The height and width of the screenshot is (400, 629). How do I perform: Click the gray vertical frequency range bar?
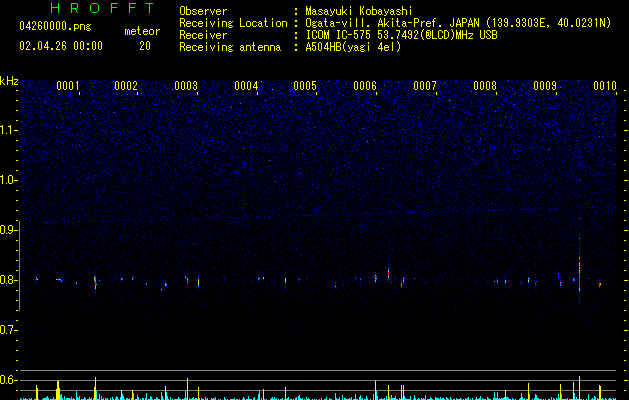[x=19, y=266]
